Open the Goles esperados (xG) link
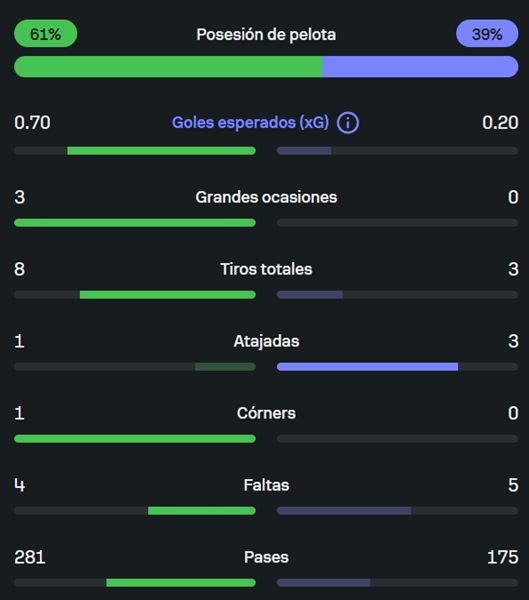The width and height of the screenshot is (529, 600). tap(250, 123)
